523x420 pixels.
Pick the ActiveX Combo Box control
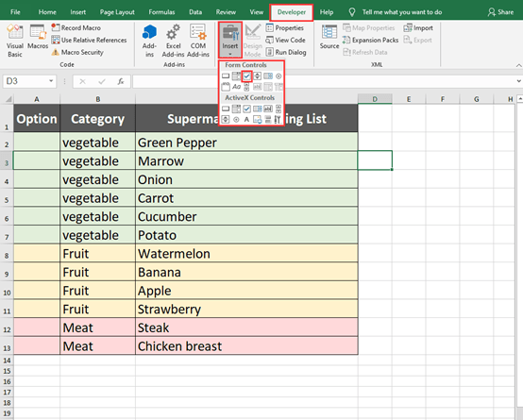[x=236, y=109]
